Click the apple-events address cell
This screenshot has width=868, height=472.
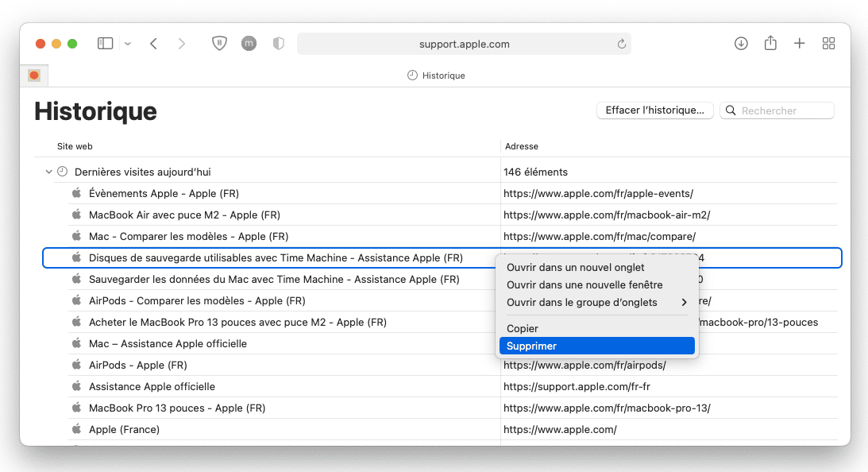[598, 193]
